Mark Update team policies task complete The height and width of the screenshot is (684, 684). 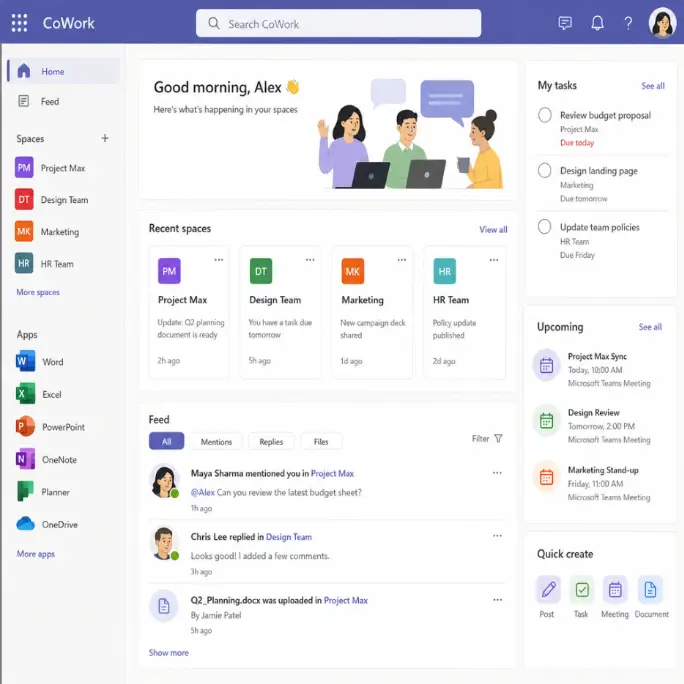pos(544,227)
